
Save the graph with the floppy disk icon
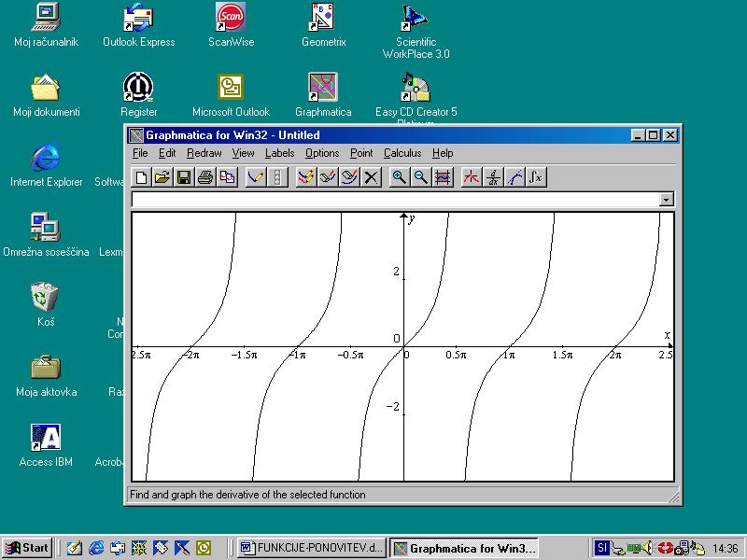tap(184, 177)
